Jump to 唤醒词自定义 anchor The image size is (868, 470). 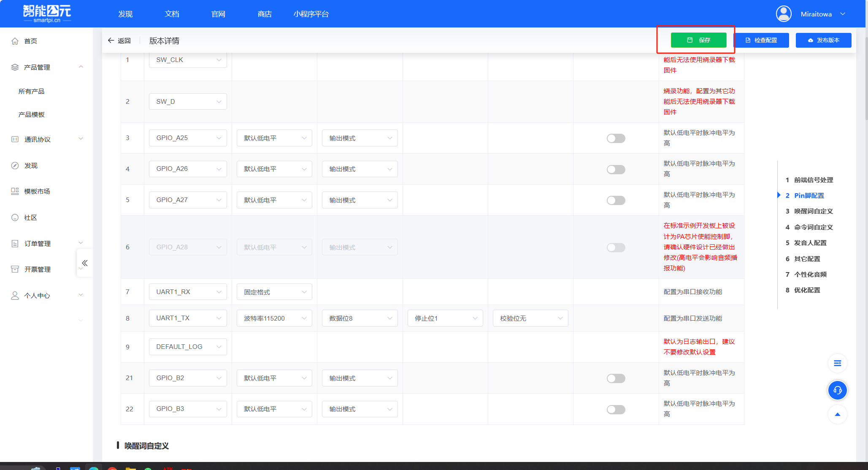point(814,211)
